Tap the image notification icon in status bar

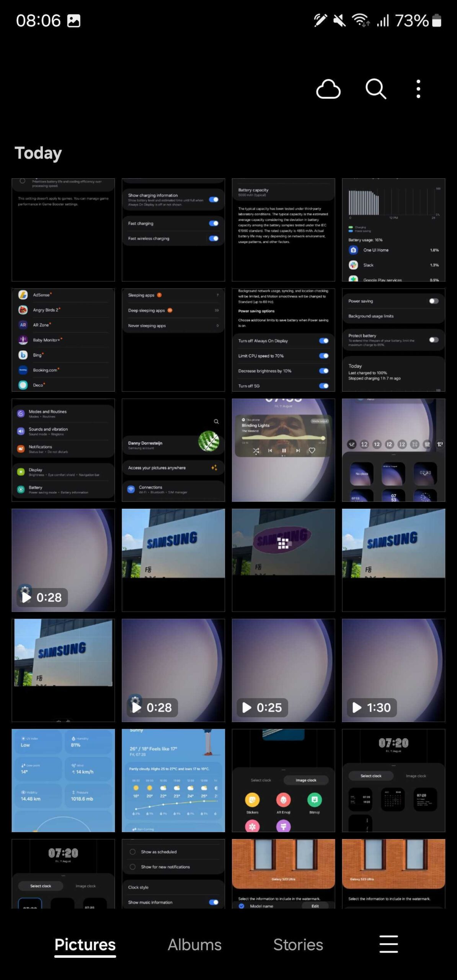click(x=74, y=21)
